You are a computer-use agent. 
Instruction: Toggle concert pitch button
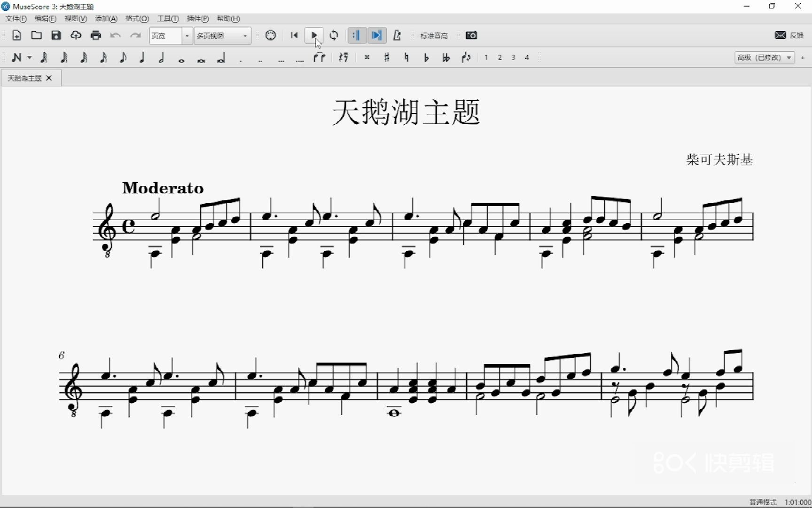434,36
